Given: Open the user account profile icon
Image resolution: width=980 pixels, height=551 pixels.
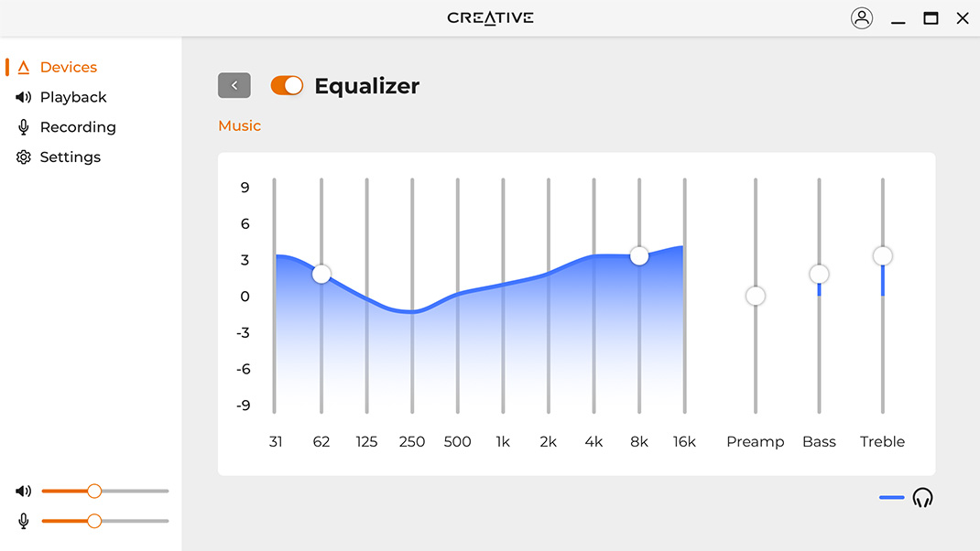Looking at the screenshot, I should (x=862, y=18).
